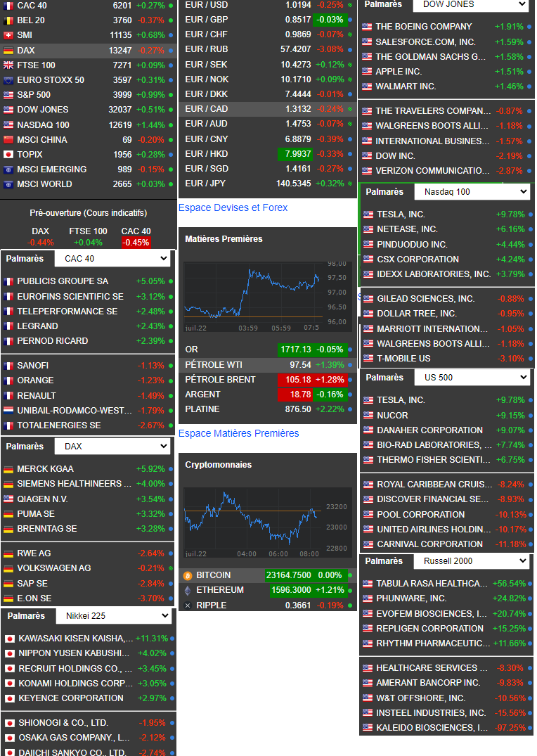Click the Japan flag icon next to TOPIX
537x756 pixels.
point(8,155)
